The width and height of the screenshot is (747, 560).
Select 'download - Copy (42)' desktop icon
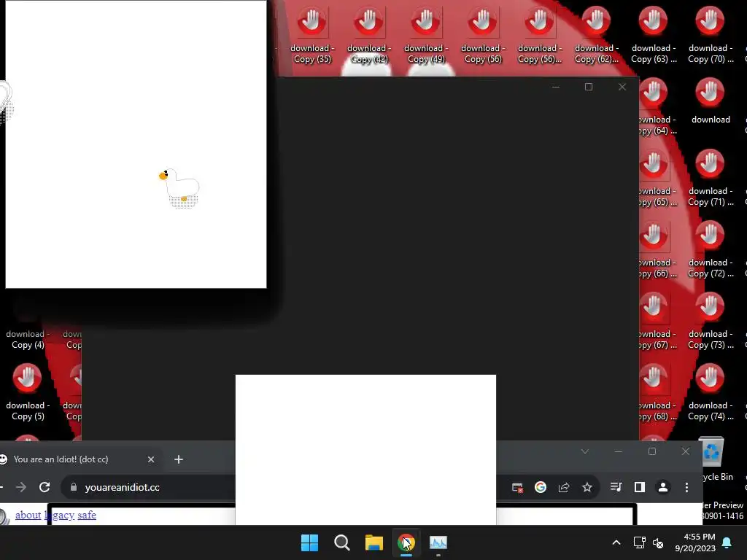(368, 36)
